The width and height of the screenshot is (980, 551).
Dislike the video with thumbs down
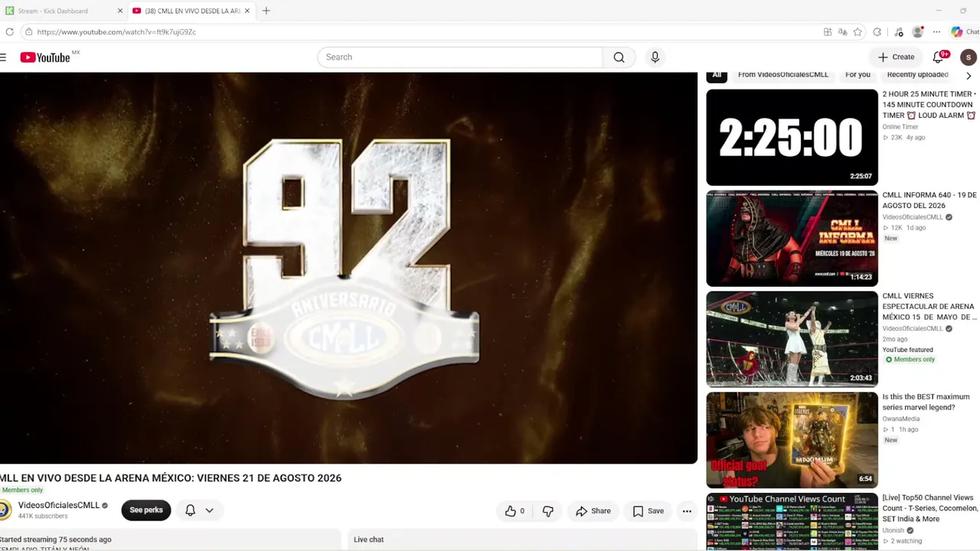548,511
